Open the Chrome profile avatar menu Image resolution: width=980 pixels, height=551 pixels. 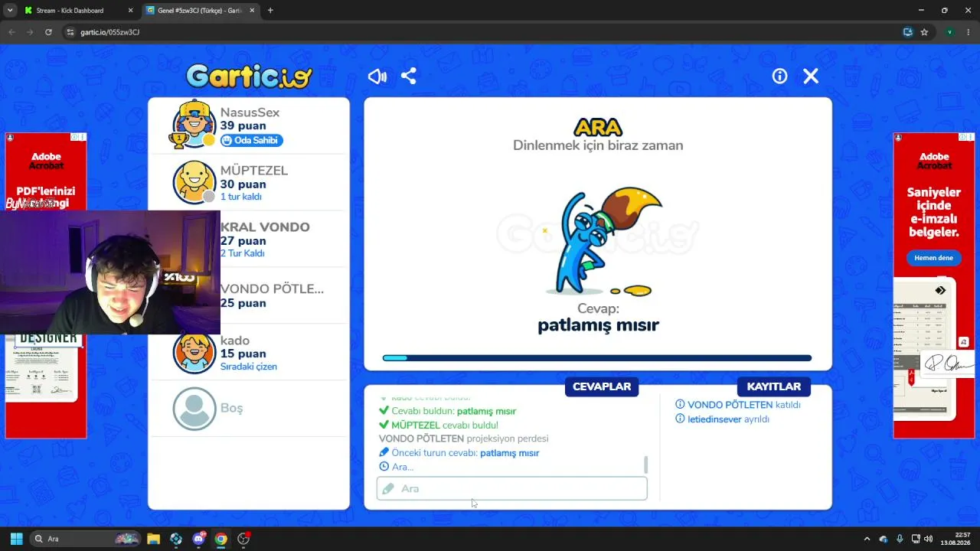point(949,32)
